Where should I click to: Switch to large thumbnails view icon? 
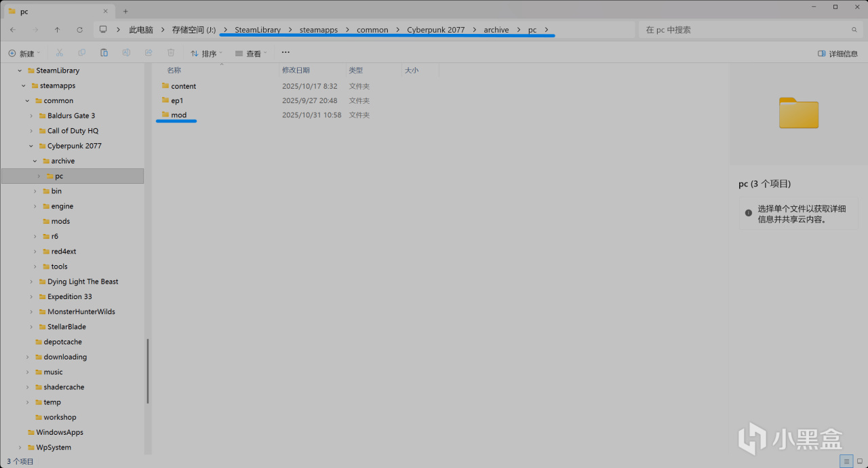860,461
